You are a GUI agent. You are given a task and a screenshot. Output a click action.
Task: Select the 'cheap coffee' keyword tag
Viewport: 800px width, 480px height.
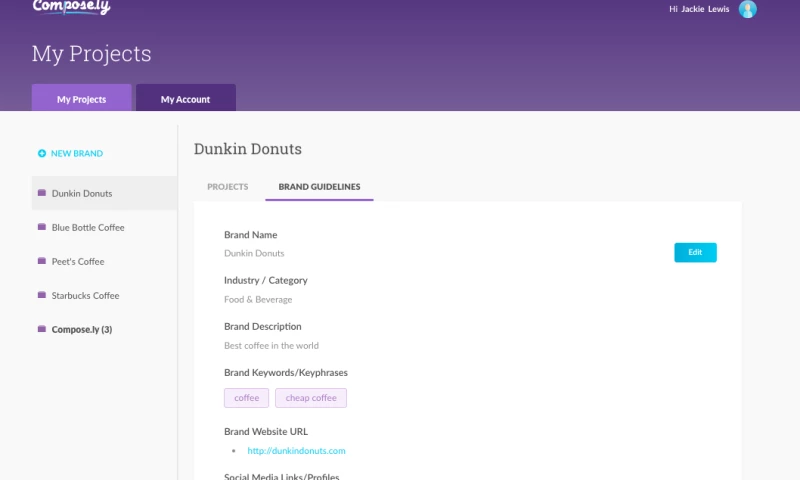311,398
